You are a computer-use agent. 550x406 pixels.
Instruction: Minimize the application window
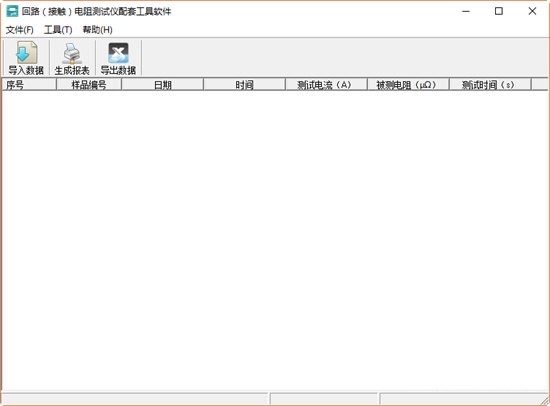[x=466, y=12]
